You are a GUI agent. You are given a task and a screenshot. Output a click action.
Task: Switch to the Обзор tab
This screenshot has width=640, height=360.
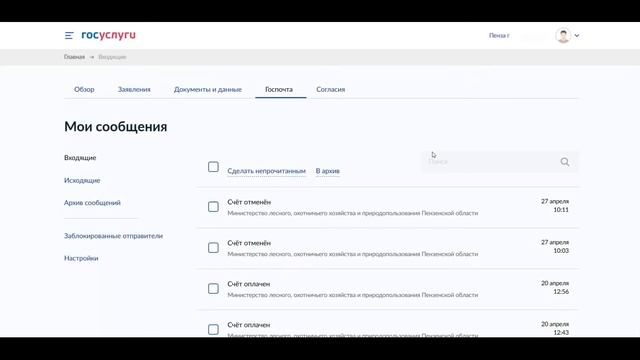tap(84, 89)
